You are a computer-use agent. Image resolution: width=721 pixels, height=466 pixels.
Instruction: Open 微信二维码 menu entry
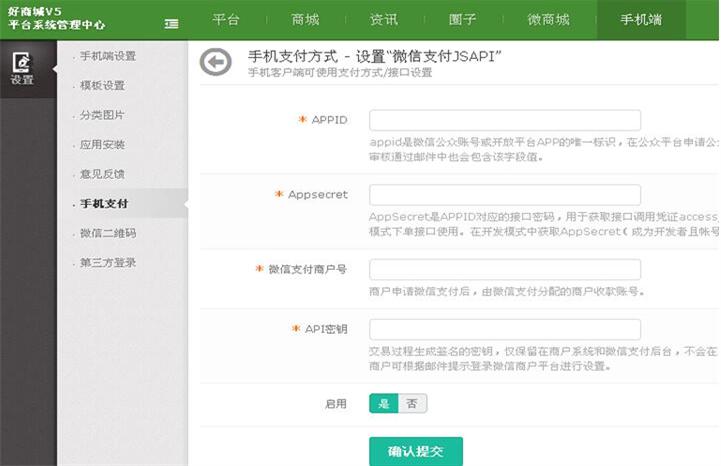(108, 233)
